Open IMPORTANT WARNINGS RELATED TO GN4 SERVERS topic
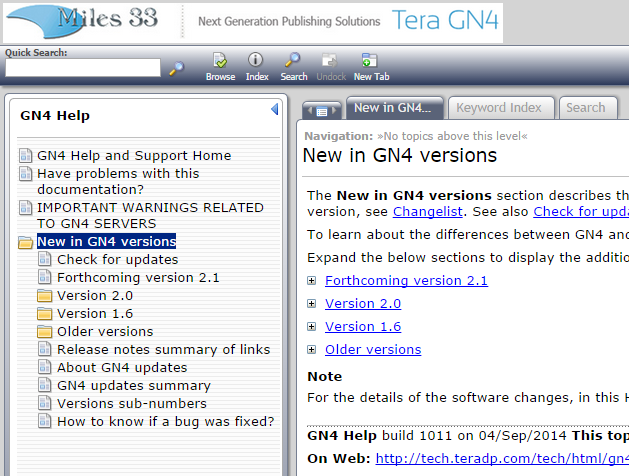 coord(150,215)
